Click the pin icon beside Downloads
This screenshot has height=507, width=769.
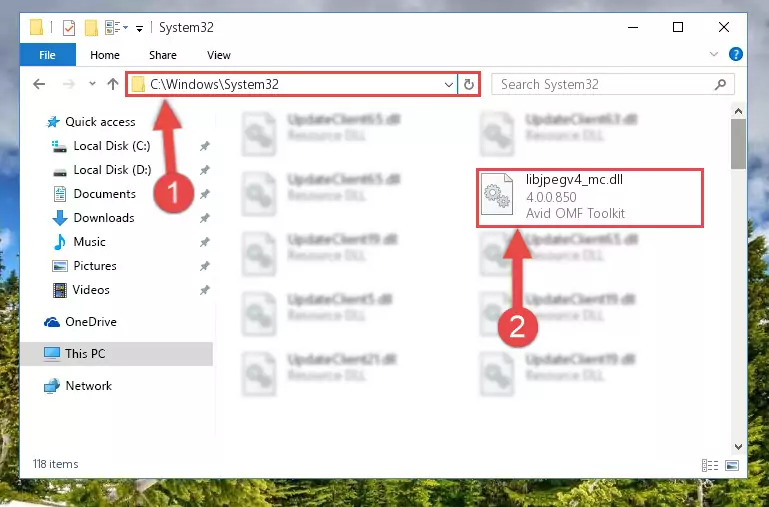point(205,218)
